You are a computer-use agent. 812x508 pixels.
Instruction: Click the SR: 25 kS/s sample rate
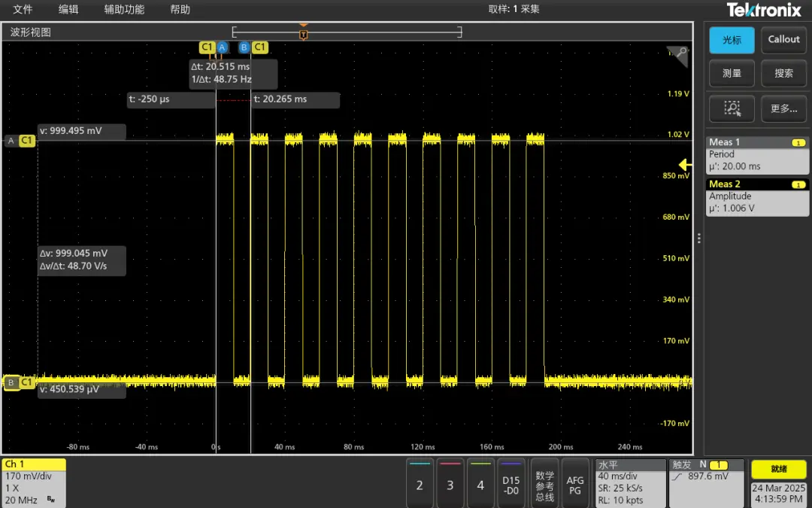(621, 488)
